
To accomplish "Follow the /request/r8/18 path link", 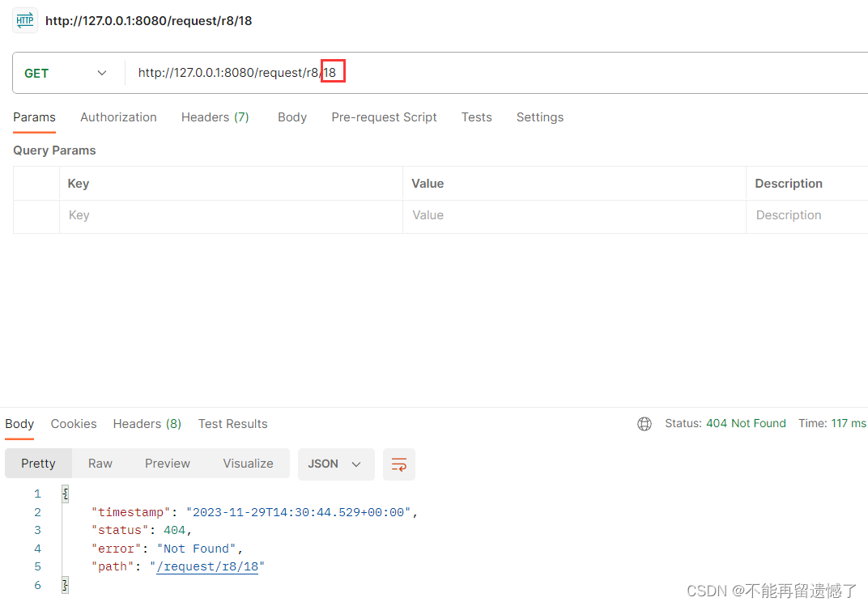I will pos(207,566).
